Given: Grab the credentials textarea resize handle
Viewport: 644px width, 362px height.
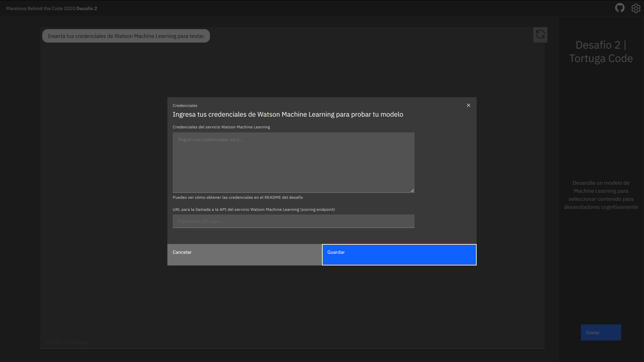Looking at the screenshot, I should [x=412, y=190].
